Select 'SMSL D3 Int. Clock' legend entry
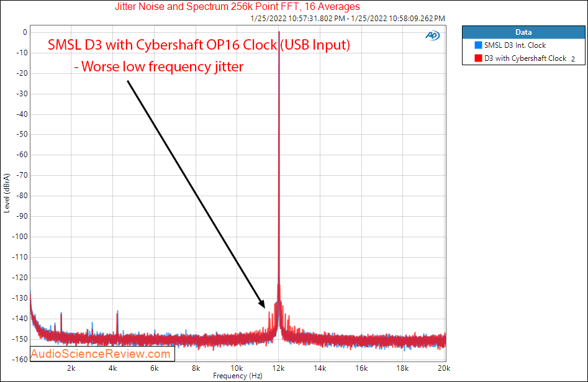 point(515,45)
